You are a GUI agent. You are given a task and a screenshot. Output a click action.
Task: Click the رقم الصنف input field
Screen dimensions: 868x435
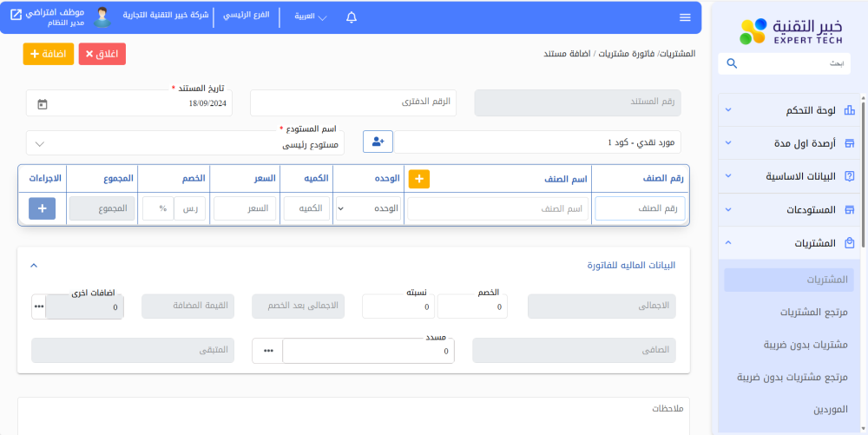pos(640,208)
